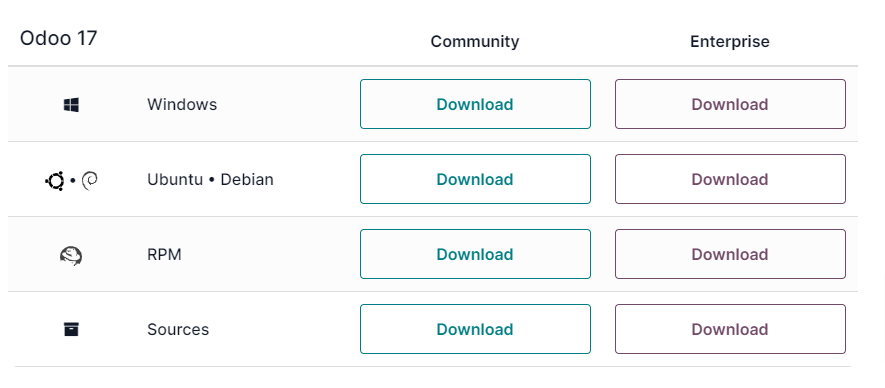Click the Sources row label
The height and width of the screenshot is (388, 885).
tap(178, 330)
